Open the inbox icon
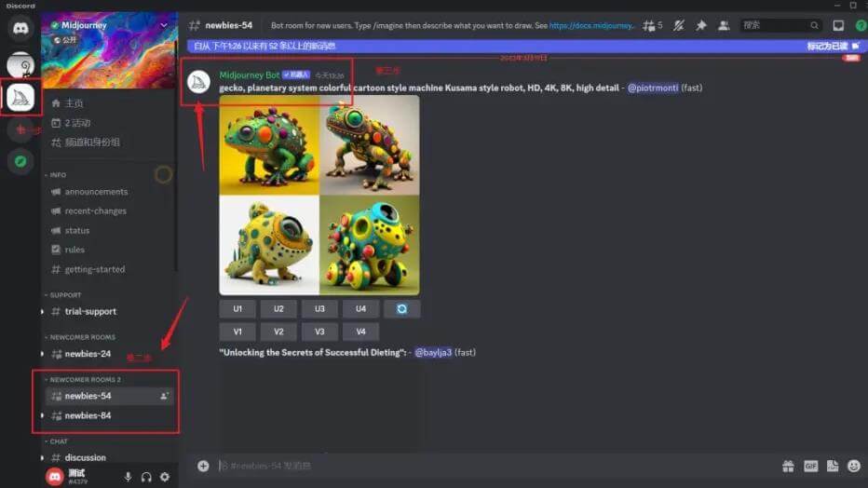This screenshot has height=488, width=868. click(x=838, y=25)
